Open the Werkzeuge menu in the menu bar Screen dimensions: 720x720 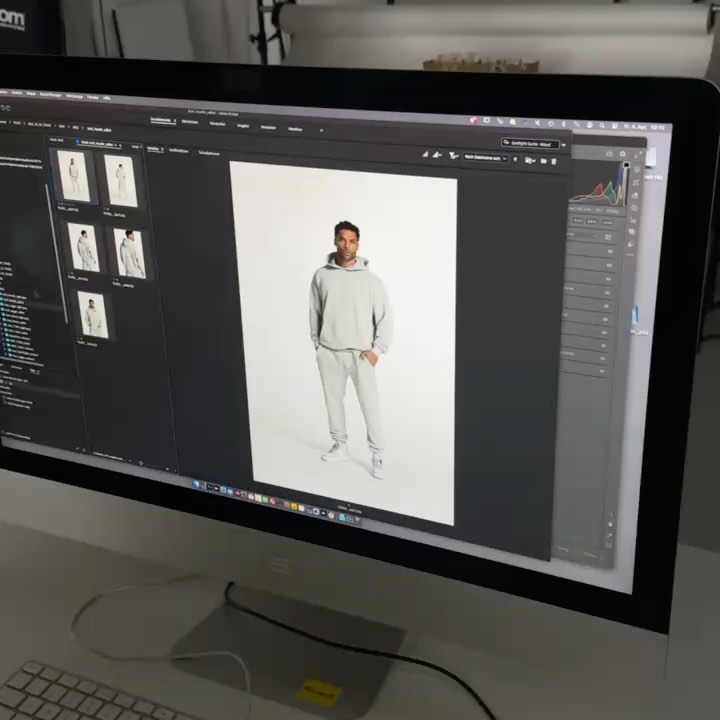pos(74,96)
